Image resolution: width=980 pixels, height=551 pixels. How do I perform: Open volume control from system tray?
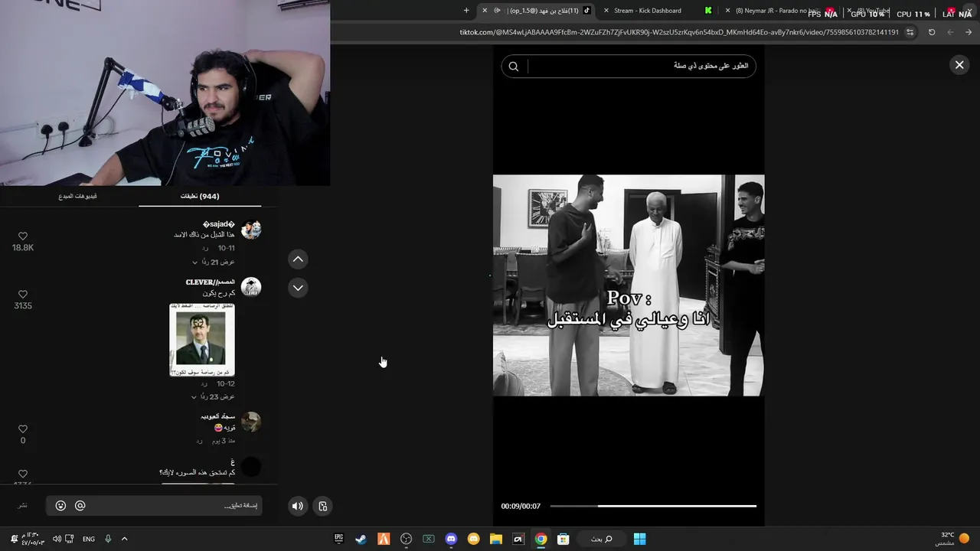[x=57, y=539]
